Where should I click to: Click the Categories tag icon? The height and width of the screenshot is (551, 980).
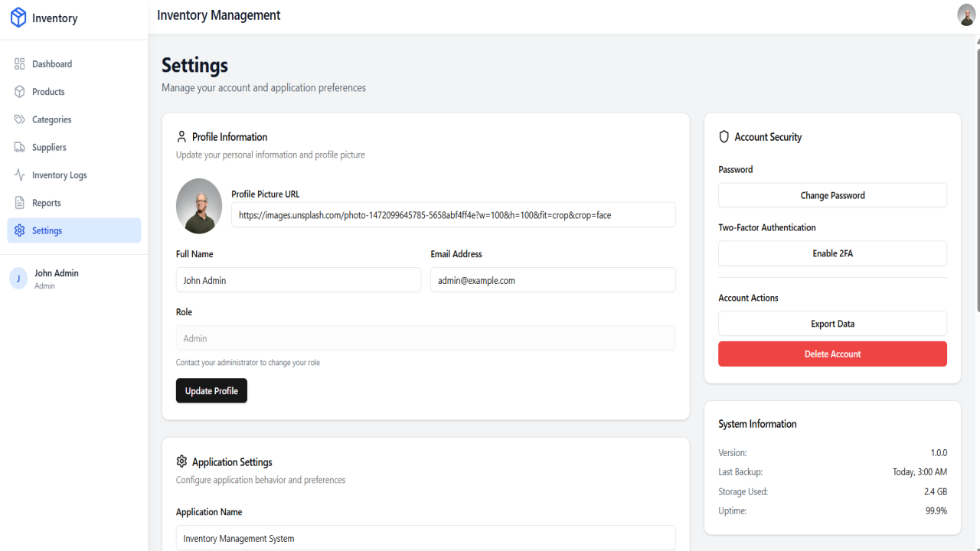click(20, 119)
